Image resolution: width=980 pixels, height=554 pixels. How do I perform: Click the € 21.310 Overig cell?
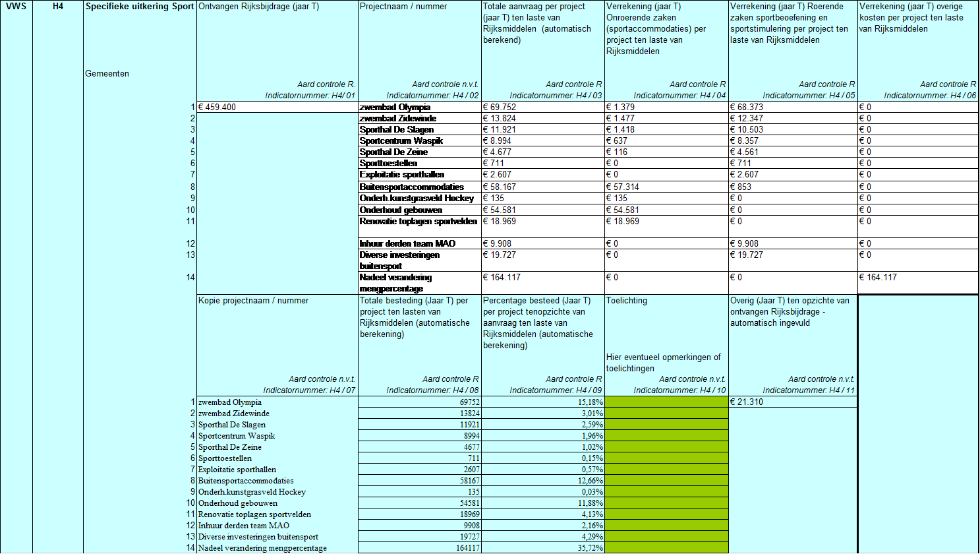793,402
